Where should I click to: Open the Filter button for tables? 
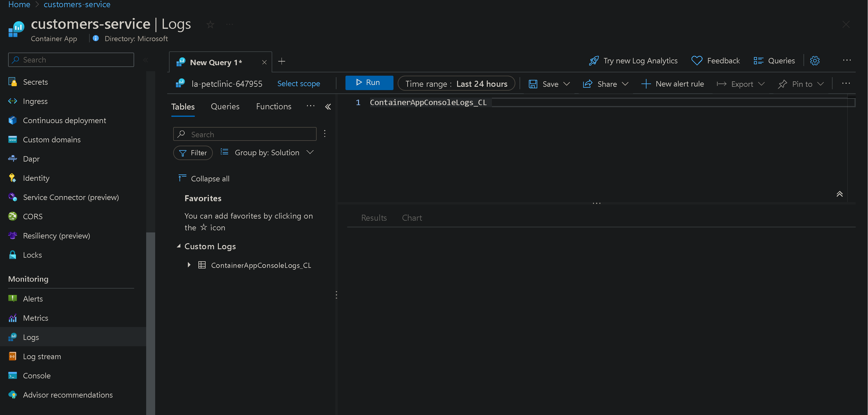(193, 153)
